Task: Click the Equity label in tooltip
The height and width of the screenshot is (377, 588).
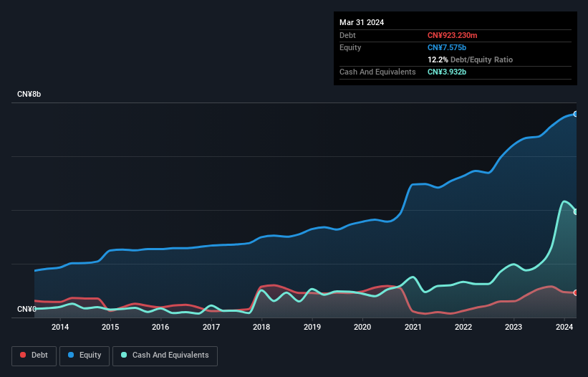Action: [350, 47]
